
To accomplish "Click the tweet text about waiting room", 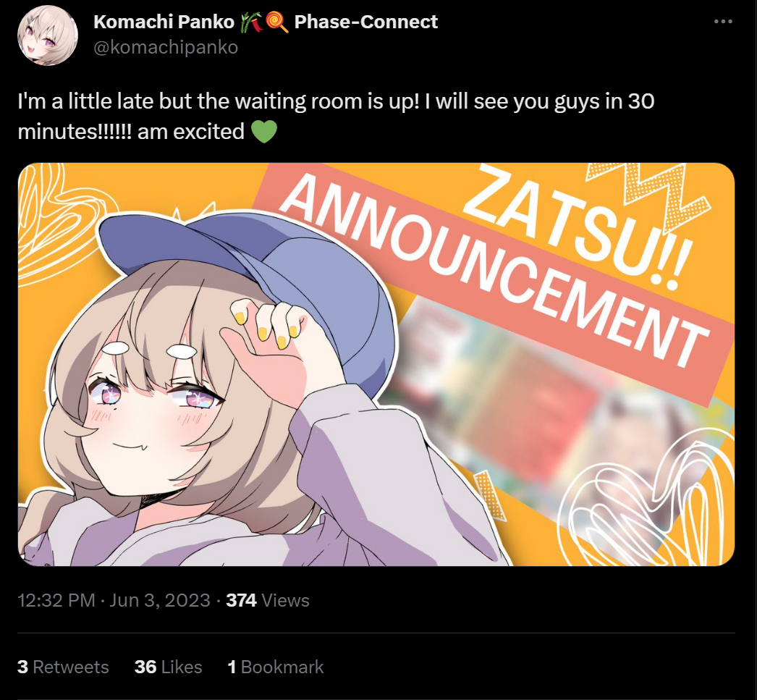I will click(x=336, y=117).
